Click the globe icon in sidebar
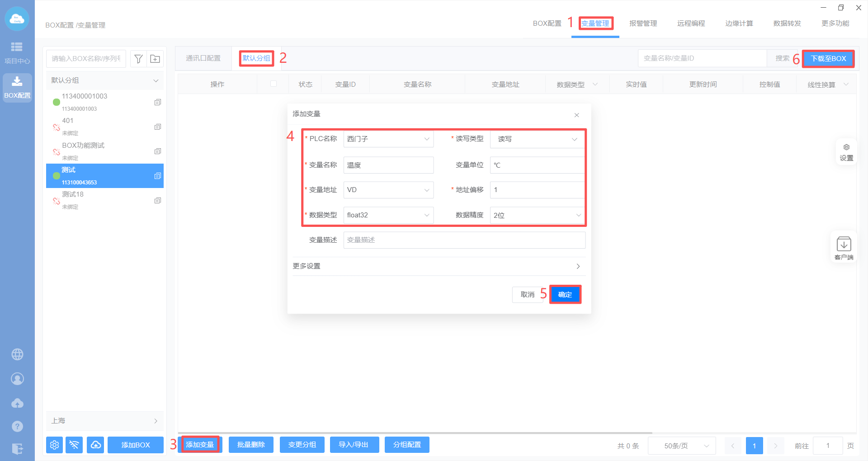The width and height of the screenshot is (868, 461). point(17,354)
